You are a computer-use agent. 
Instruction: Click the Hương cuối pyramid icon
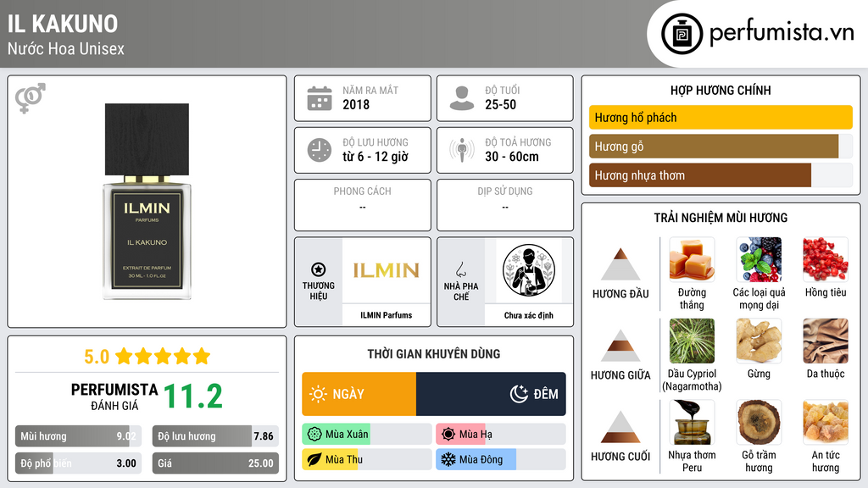point(620,427)
